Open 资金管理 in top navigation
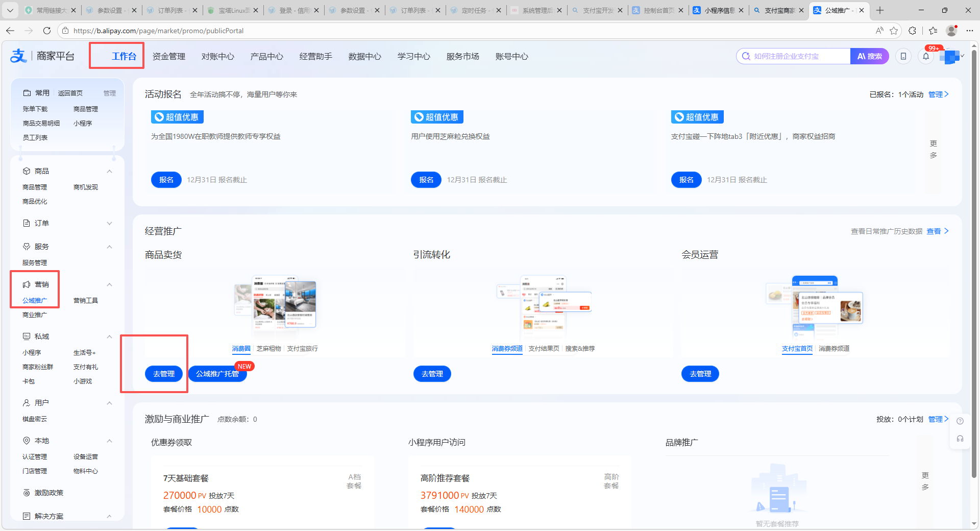980x531 pixels. [168, 56]
